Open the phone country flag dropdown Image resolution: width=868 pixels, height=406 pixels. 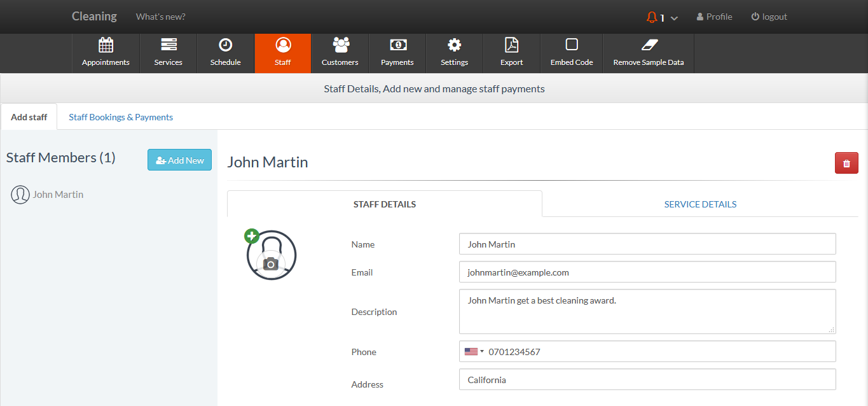pyautogui.click(x=474, y=351)
